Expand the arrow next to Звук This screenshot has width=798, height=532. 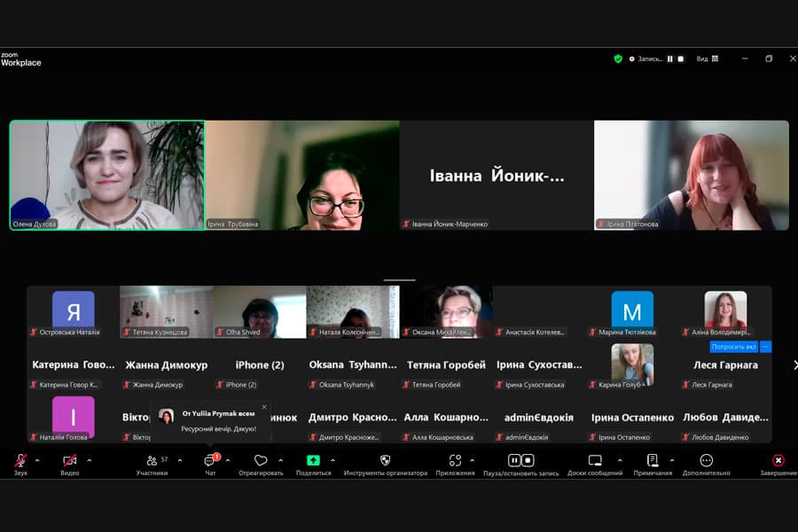[x=37, y=460]
